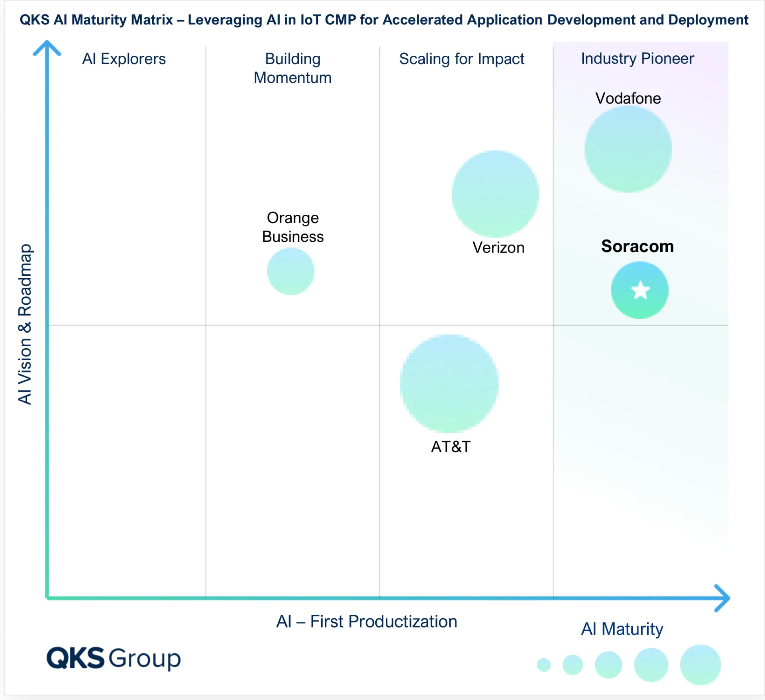This screenshot has width=765, height=700.
Task: Click the Vodafone bubble
Action: pyautogui.click(x=628, y=149)
